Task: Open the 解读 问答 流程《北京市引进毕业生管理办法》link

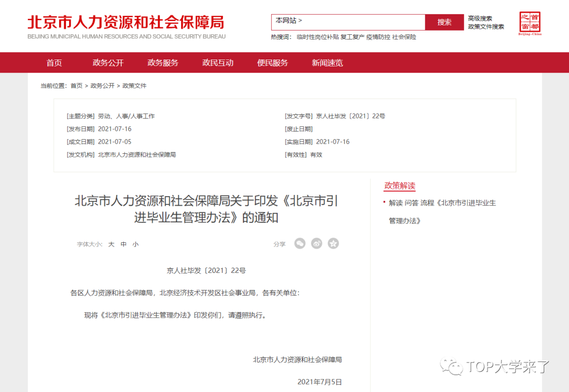Action: tap(442, 212)
